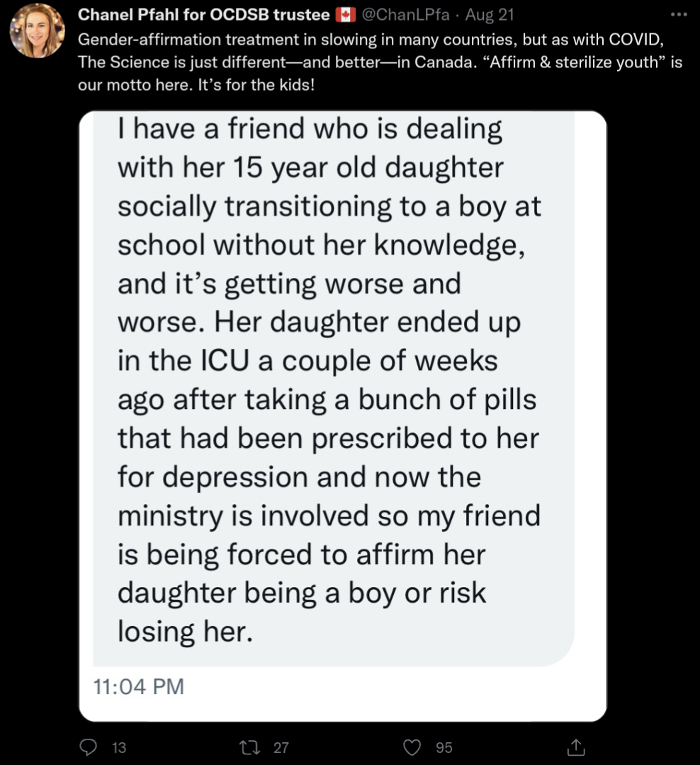The width and height of the screenshot is (700, 765).
Task: Click the words 'I have a friend' in image
Action: [212, 129]
